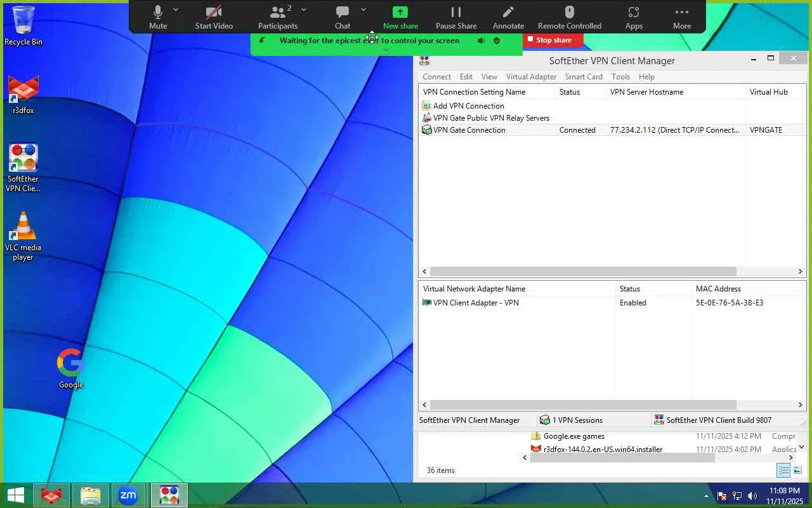Open the Windows Start button
812x508 pixels.
15,495
